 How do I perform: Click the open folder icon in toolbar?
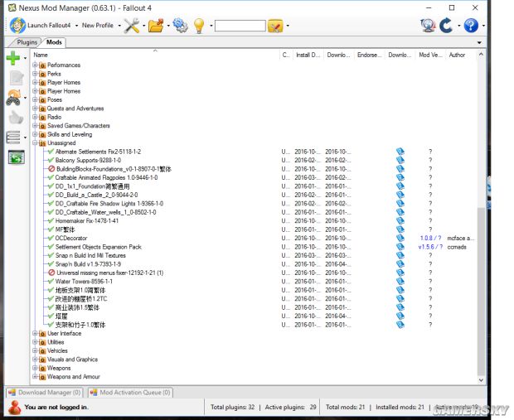(155, 26)
